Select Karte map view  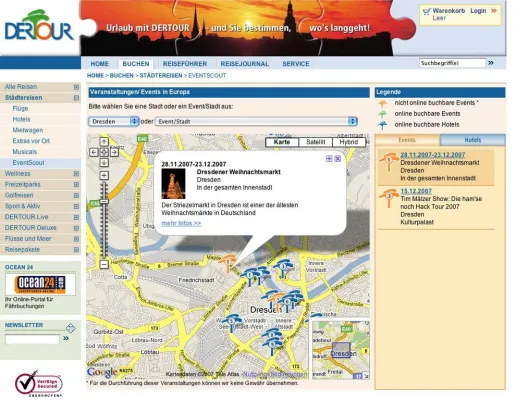pyautogui.click(x=282, y=142)
